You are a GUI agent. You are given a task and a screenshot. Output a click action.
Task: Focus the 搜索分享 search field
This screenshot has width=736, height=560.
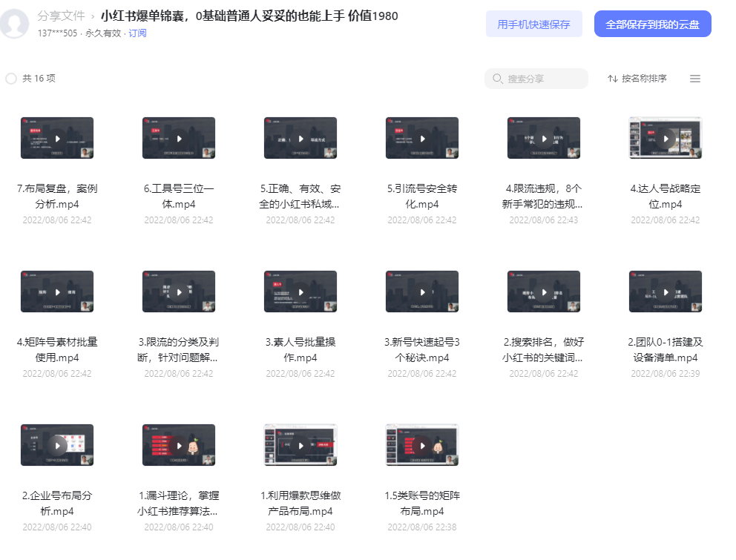click(536, 79)
